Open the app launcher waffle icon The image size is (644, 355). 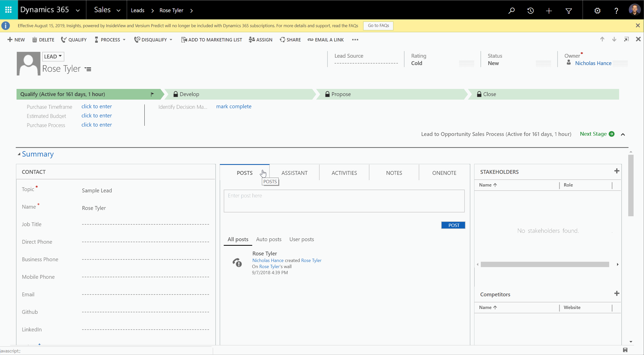tap(9, 10)
